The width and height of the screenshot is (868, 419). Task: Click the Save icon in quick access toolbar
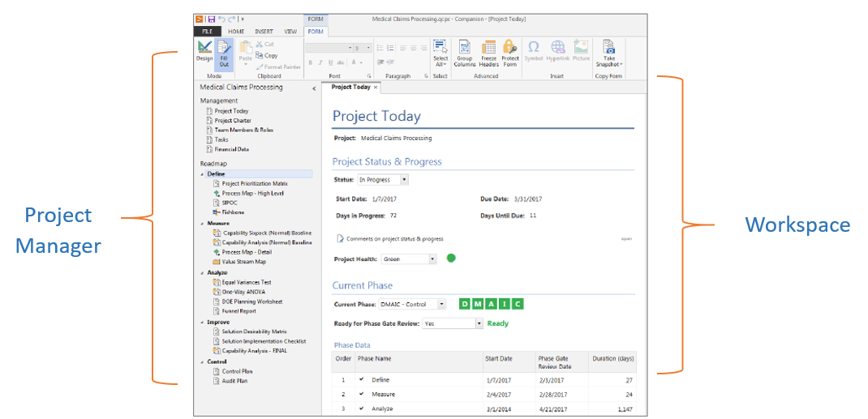click(211, 19)
